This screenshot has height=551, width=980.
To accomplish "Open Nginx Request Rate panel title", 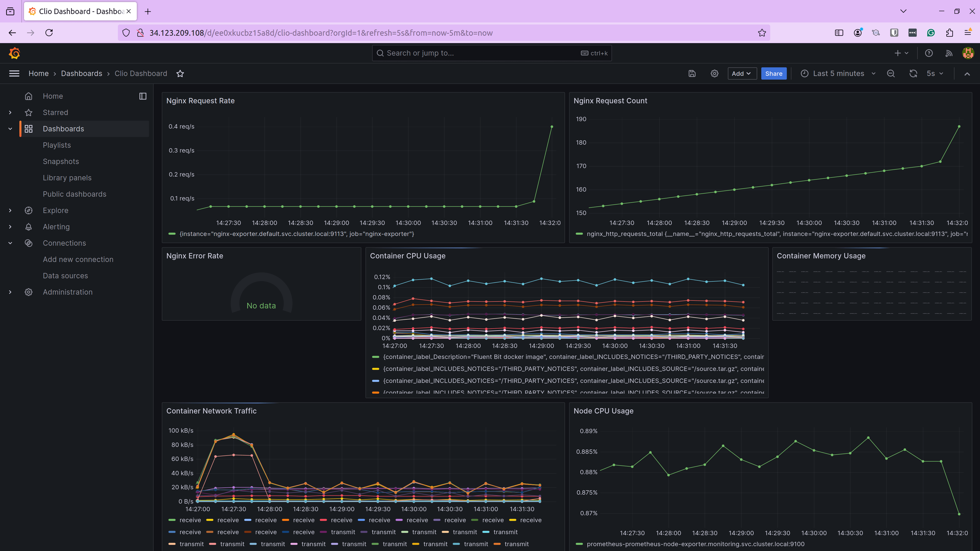I will point(201,101).
